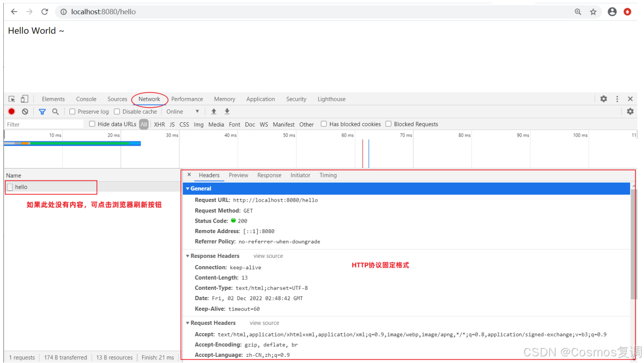644x363 pixels.
Task: Filter requests by WS type
Action: [x=264, y=124]
